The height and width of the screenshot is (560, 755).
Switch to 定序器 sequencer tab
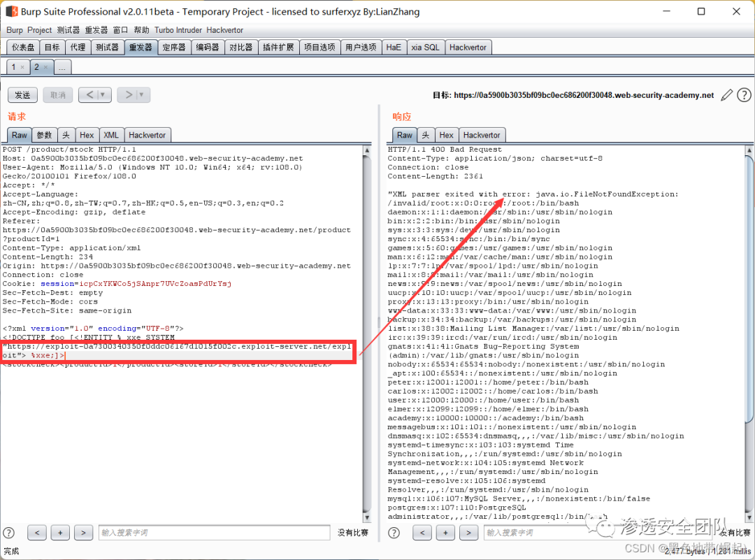[x=174, y=47]
